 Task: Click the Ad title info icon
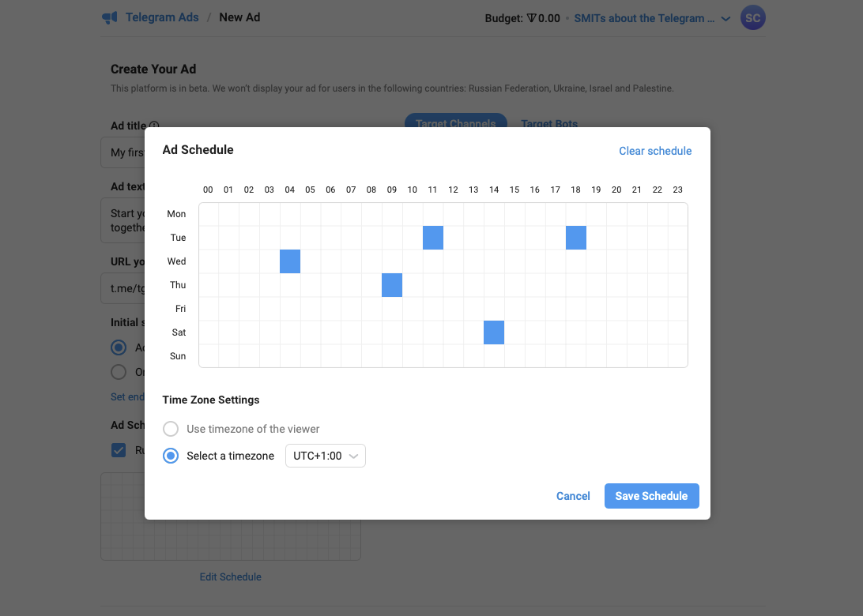[154, 126]
